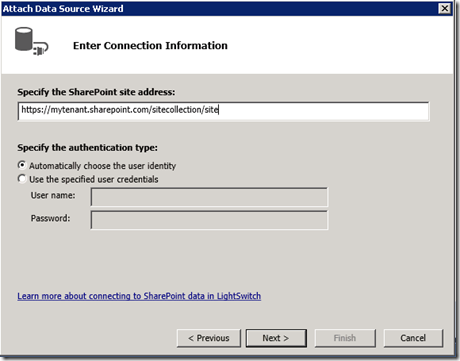Image resolution: width=460 pixels, height=361 pixels.
Task: Click the Password label
Action: [50, 218]
